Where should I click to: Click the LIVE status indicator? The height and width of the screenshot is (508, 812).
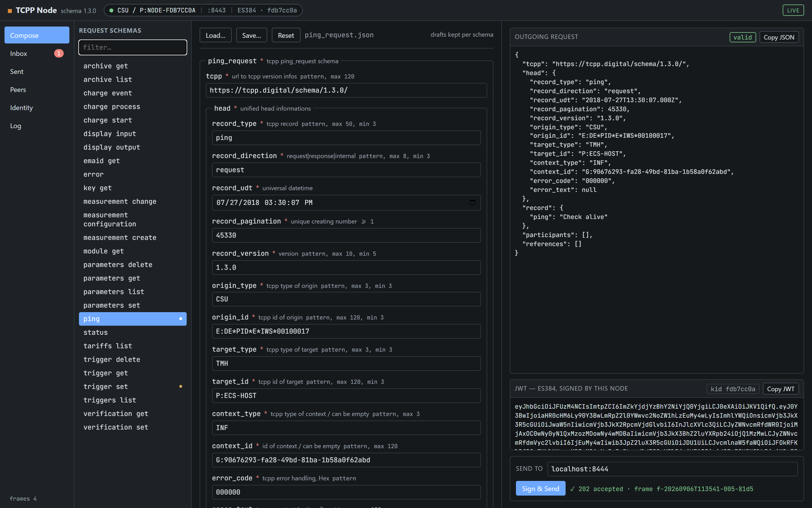tap(793, 10)
